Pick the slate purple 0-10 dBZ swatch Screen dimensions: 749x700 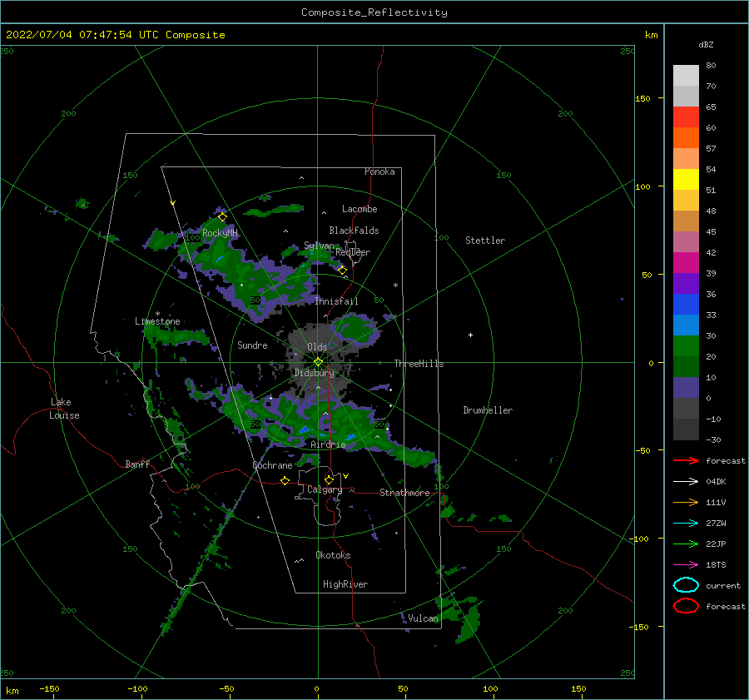tap(686, 387)
